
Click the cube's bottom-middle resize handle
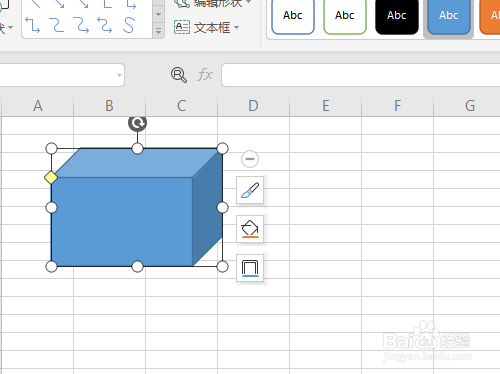(137, 266)
